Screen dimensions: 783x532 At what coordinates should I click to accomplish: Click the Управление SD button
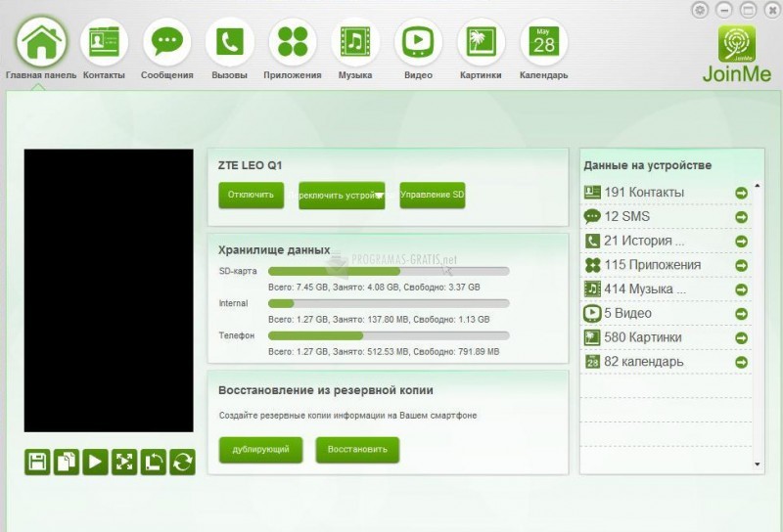(433, 196)
